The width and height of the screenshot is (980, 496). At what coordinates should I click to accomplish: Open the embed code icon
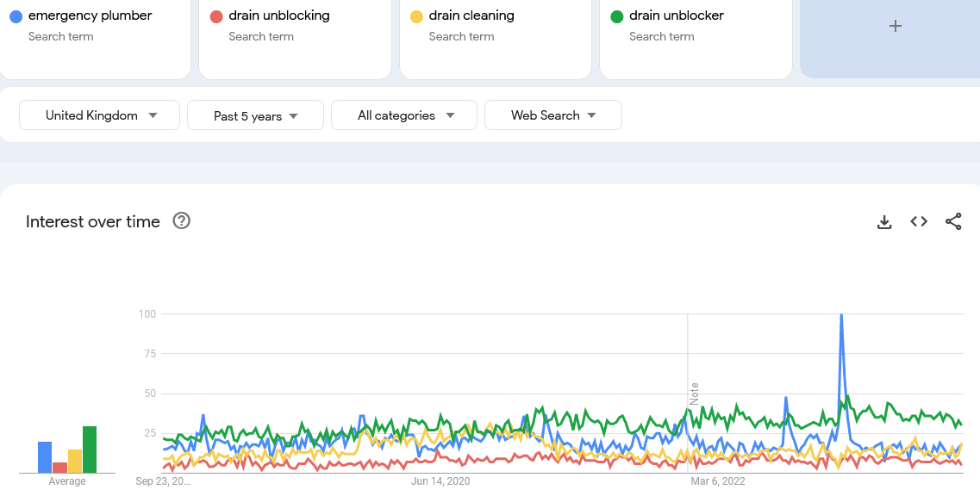pyautogui.click(x=919, y=222)
